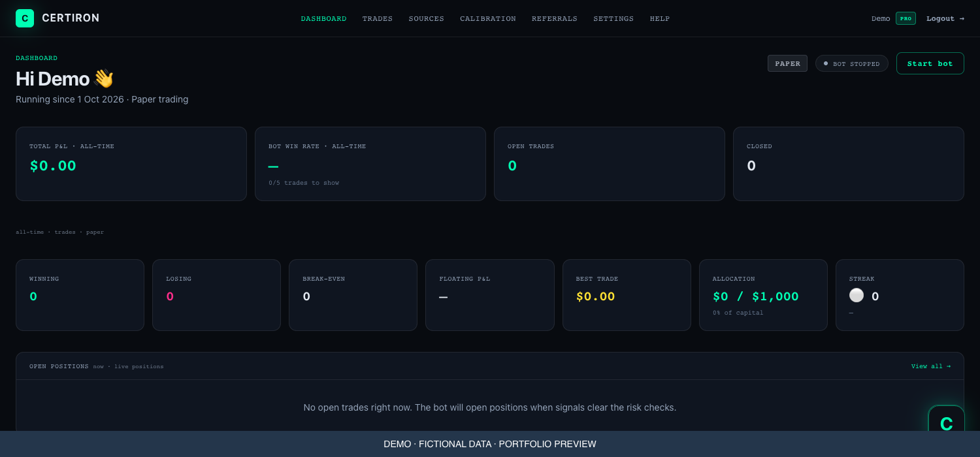The width and height of the screenshot is (980, 457).
Task: Click the Losing trades count
Action: 170,296
